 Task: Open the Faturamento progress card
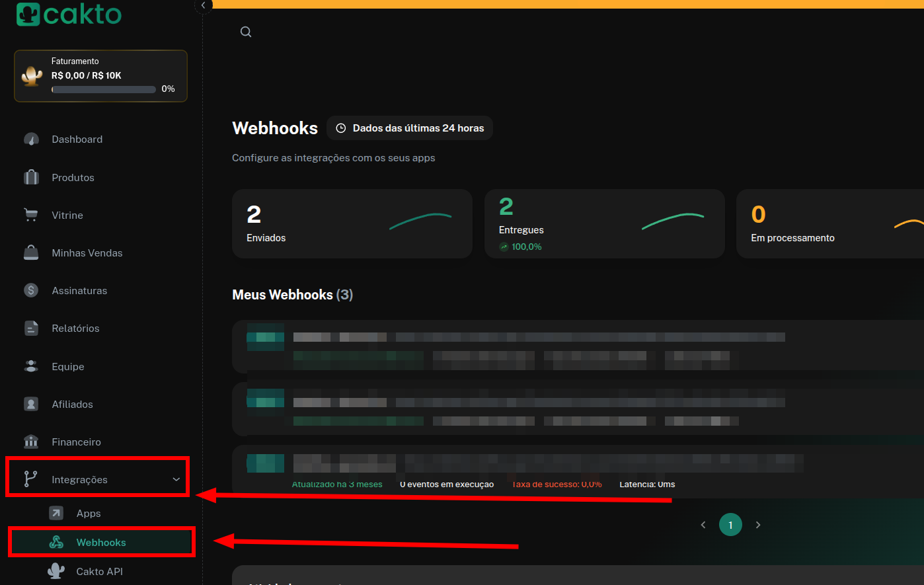pyautogui.click(x=100, y=76)
